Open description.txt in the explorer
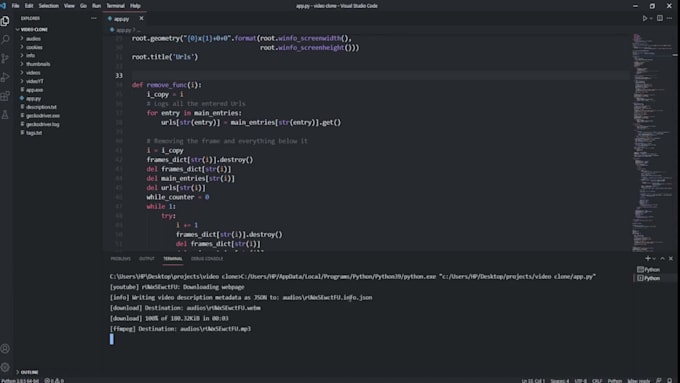Image resolution: width=680 pixels, height=383 pixels. click(41, 107)
